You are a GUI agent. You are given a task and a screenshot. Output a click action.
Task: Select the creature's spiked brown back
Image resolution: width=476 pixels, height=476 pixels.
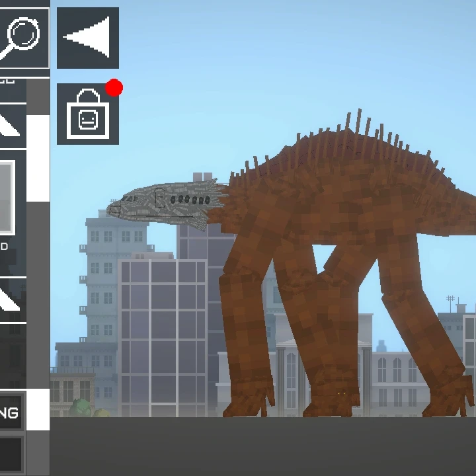(x=349, y=152)
